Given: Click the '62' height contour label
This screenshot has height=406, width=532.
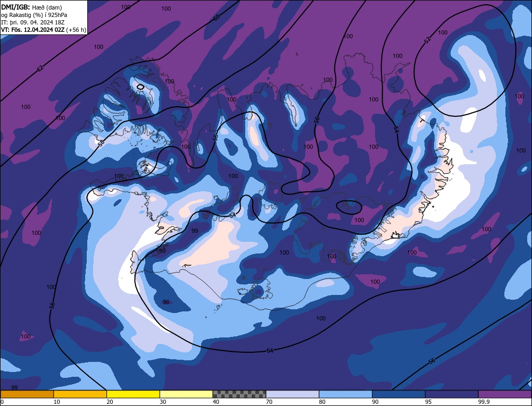Looking at the screenshot, I should click(40, 68).
